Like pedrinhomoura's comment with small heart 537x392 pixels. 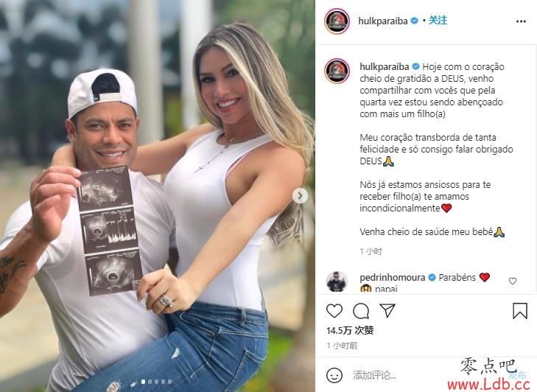pyautogui.click(x=513, y=281)
